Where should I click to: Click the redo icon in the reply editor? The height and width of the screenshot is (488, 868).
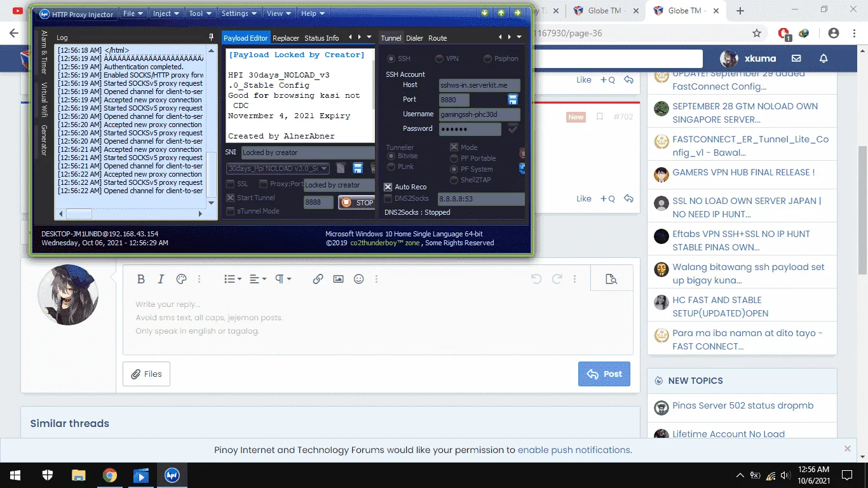(557, 279)
